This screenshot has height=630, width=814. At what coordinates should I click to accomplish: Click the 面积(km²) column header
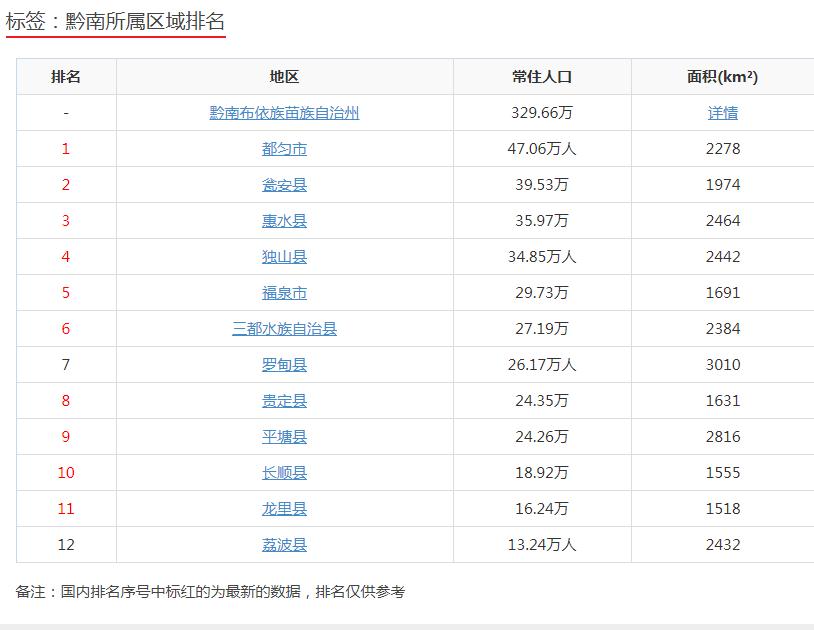tap(722, 77)
